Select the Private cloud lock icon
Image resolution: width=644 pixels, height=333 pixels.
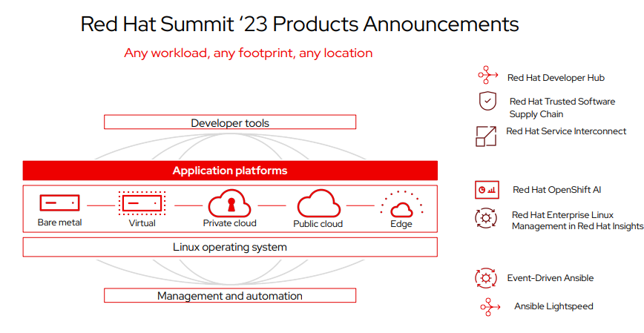pos(229,202)
